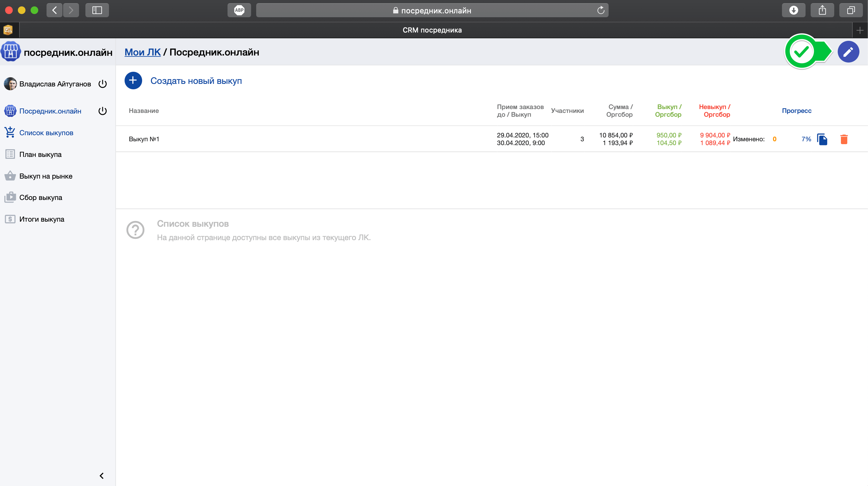868x486 pixels.
Task: Click the blue pencil edit button
Action: pos(848,52)
